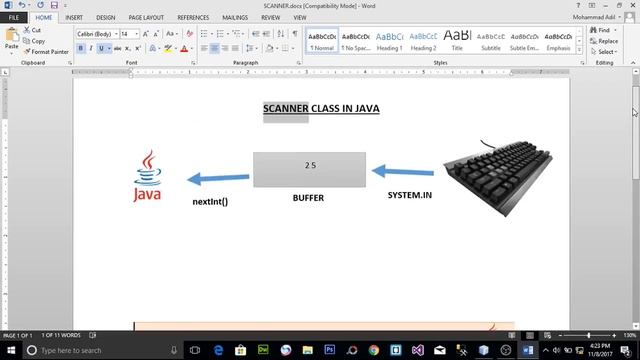Open the Select dropdown
Screen dimensions: 640x360
[x=604, y=52]
